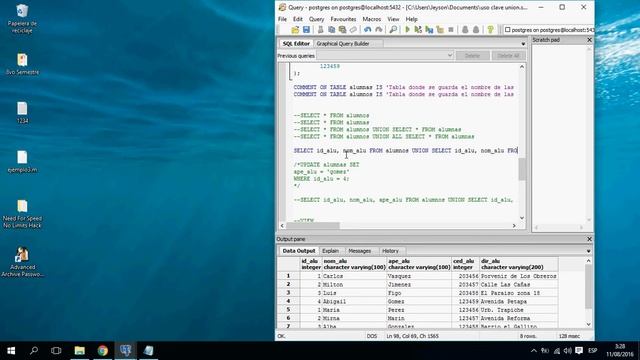Click the Save file floppy icon
This screenshot has height=360, width=640.
[x=306, y=30]
